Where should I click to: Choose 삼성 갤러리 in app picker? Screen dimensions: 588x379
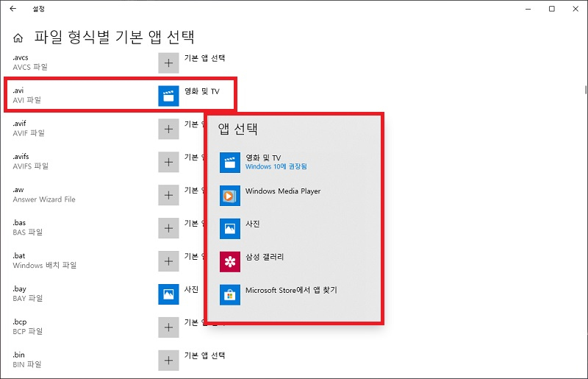[295, 261]
